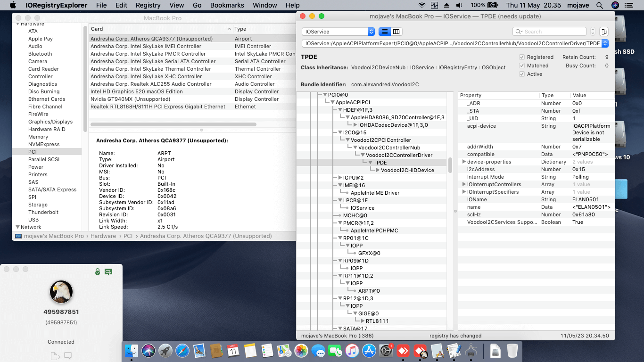Open Messages in the Dock
644x362 pixels.
(318, 351)
